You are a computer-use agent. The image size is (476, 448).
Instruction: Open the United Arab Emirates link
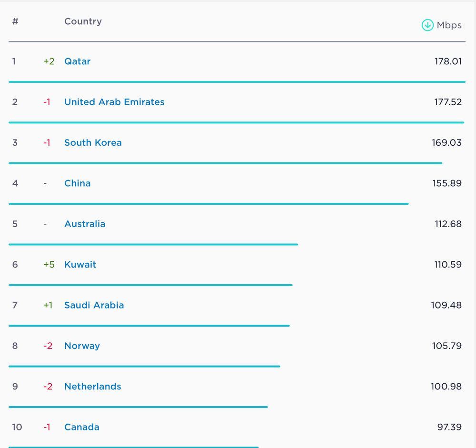(114, 102)
